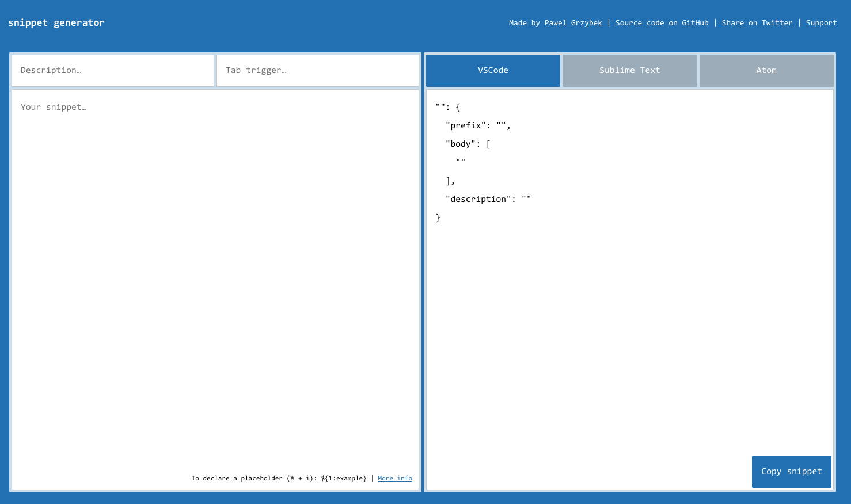Click the "body": [ line in output

[468, 144]
